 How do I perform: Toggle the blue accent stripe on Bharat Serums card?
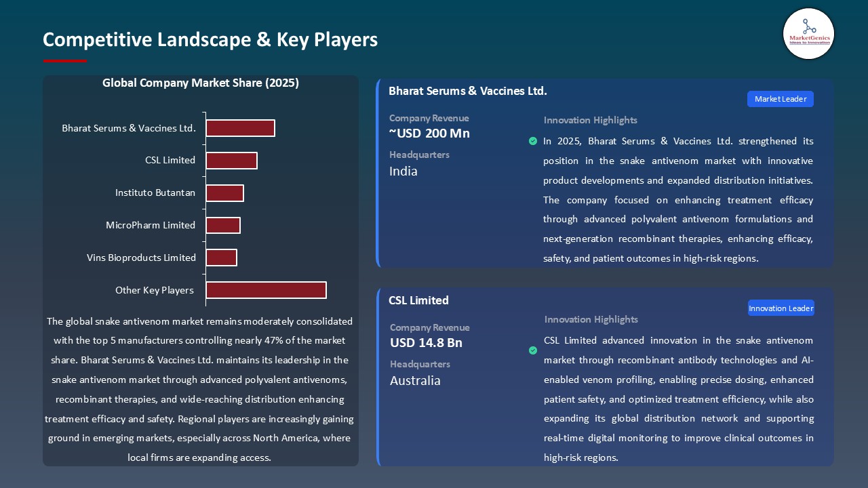tap(378, 173)
